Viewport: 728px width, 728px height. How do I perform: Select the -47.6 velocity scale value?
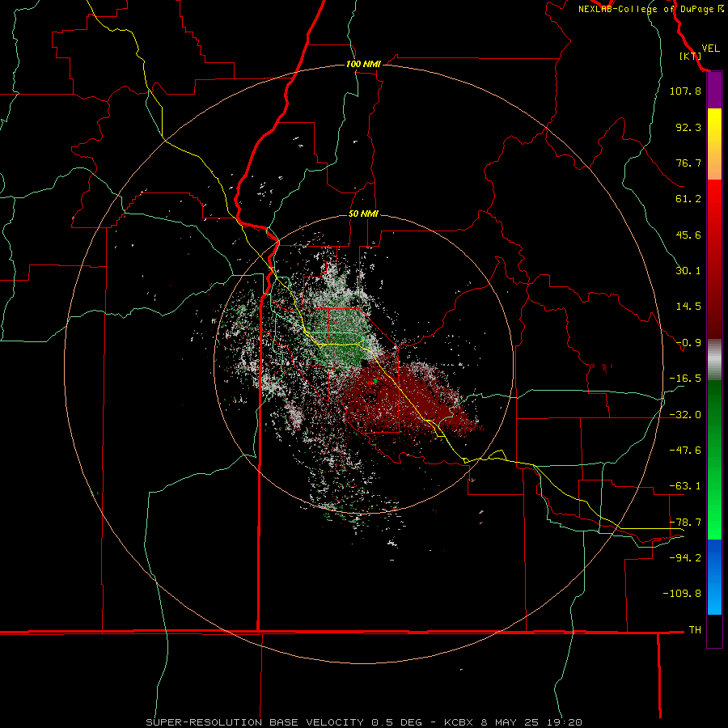(x=685, y=451)
